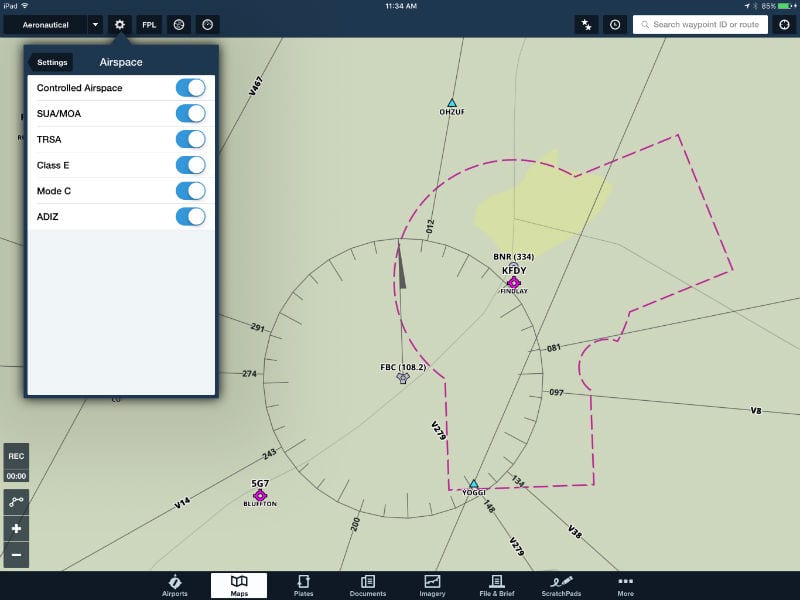
Task: Tap the devices gear icon at top right
Action: pyautogui.click(x=783, y=23)
